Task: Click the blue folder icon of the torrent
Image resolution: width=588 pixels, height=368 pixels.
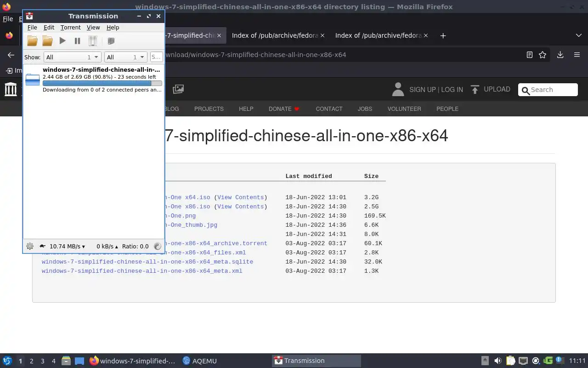Action: click(x=32, y=80)
